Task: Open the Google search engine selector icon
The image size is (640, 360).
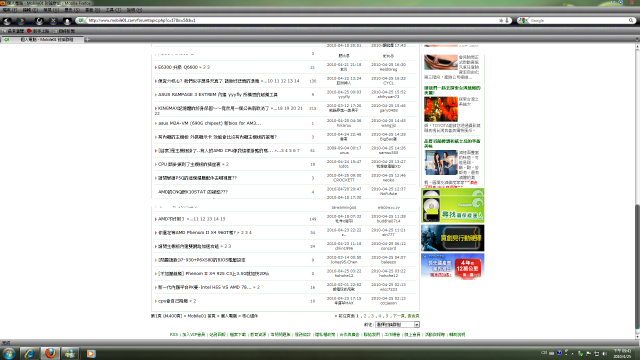Action: click(522, 20)
